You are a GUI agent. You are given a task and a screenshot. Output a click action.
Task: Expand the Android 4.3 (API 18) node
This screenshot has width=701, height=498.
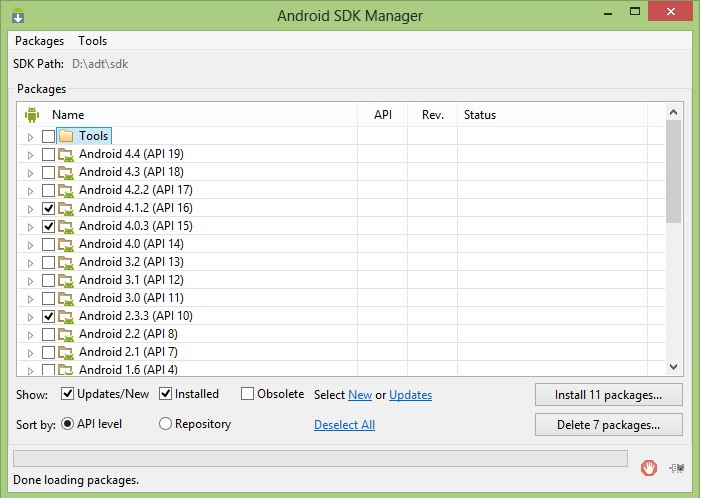[x=30, y=173]
